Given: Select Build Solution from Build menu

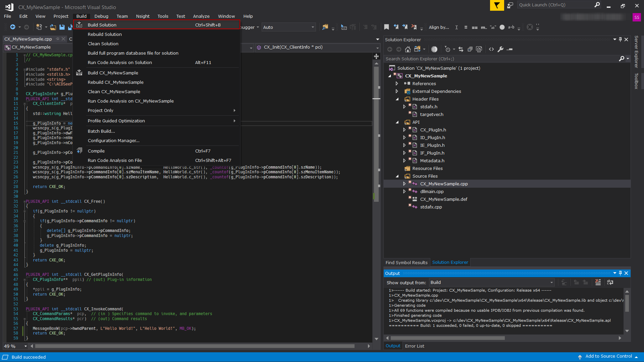Looking at the screenshot, I should pyautogui.click(x=156, y=25).
